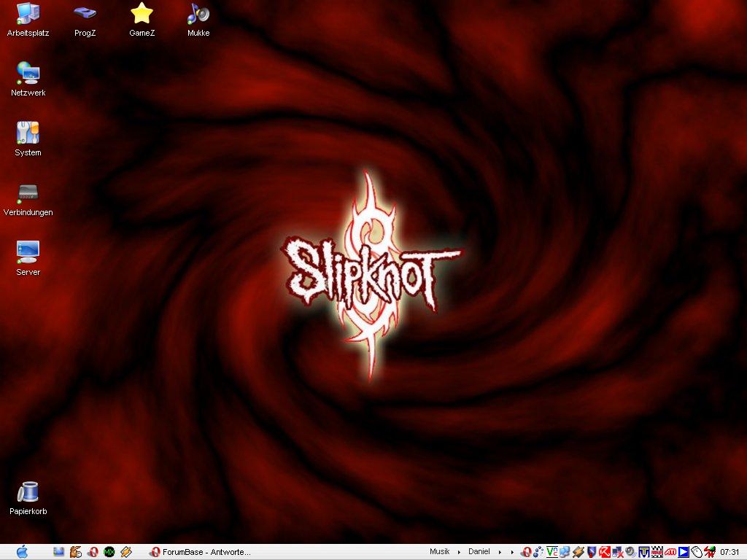
Task: Click the network computers tray icon
Action: coord(565,552)
